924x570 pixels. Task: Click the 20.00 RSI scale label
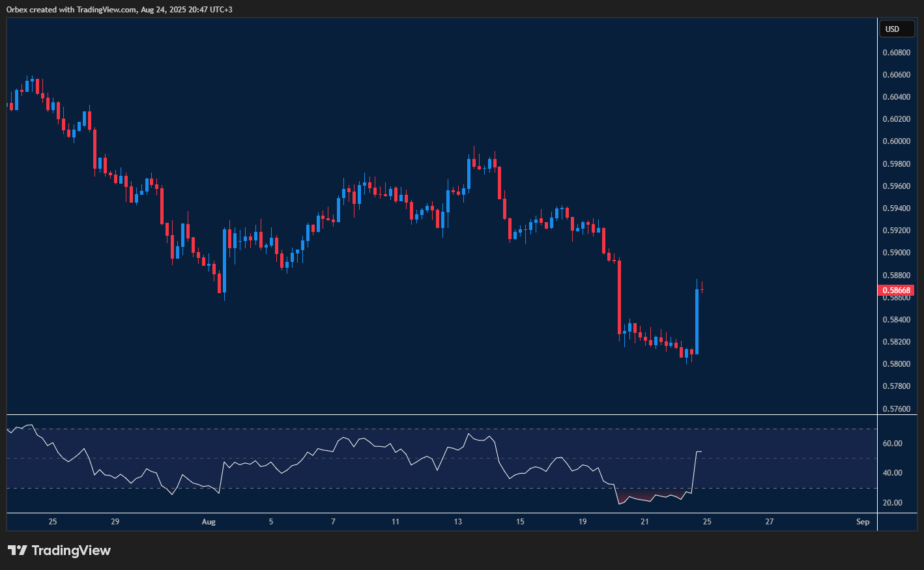892,503
